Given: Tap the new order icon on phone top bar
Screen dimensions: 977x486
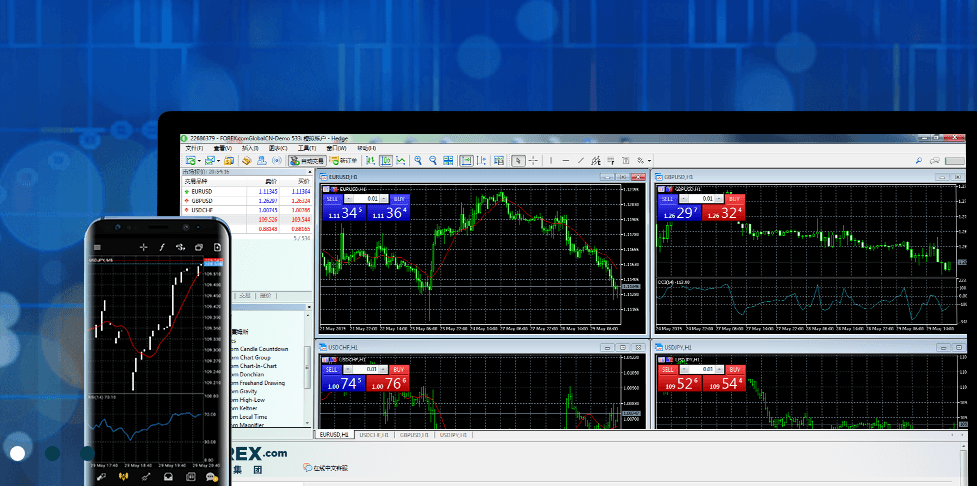Looking at the screenshot, I should [x=217, y=247].
